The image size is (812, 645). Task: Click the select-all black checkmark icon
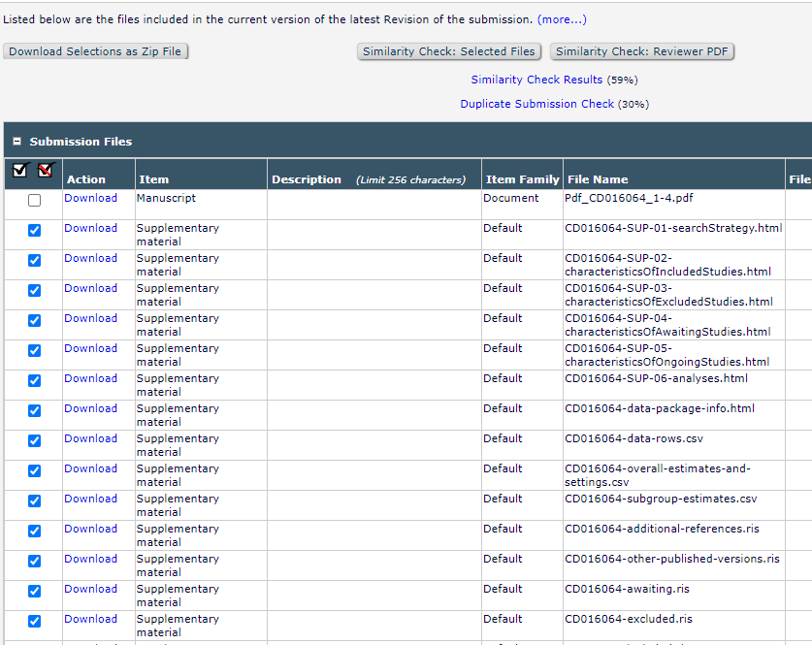[x=20, y=171]
